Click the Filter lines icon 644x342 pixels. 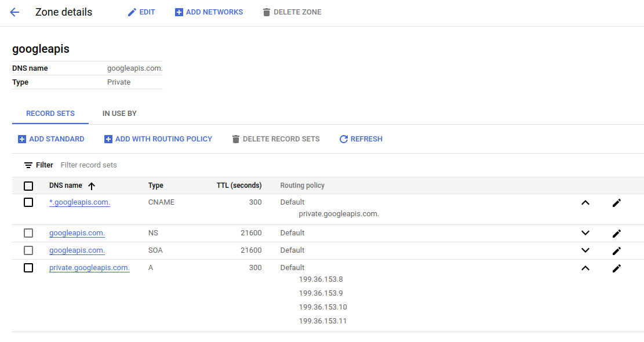(28, 165)
